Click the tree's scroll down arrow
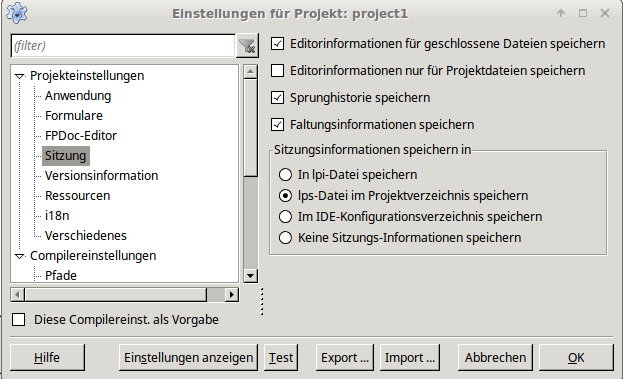623x379 pixels. [250, 275]
